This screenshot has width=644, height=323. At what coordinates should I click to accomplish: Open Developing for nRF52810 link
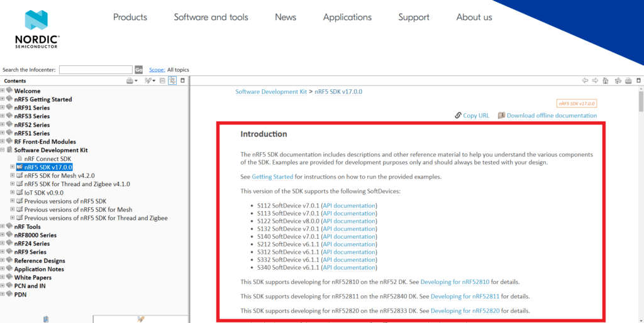pyautogui.click(x=455, y=282)
